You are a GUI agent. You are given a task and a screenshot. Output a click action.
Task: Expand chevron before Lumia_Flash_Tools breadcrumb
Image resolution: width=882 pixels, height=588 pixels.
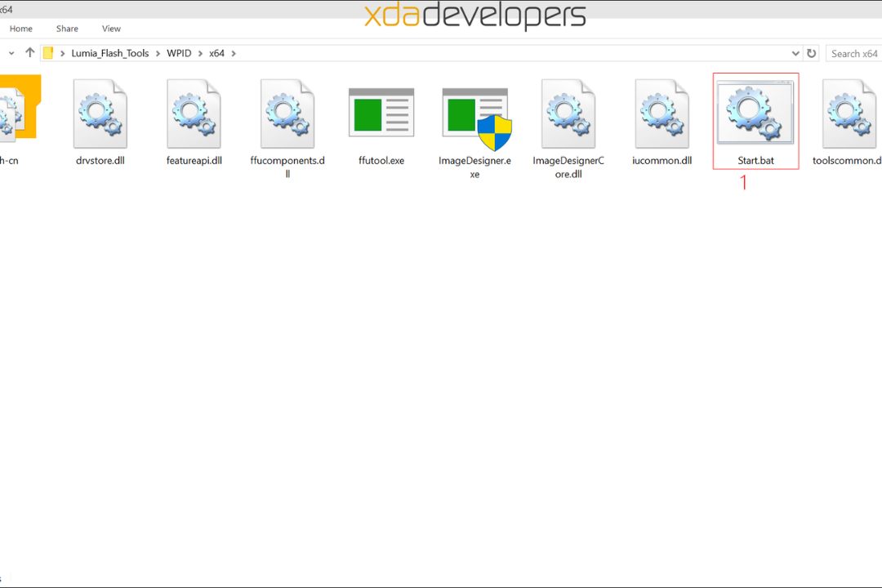click(x=62, y=53)
